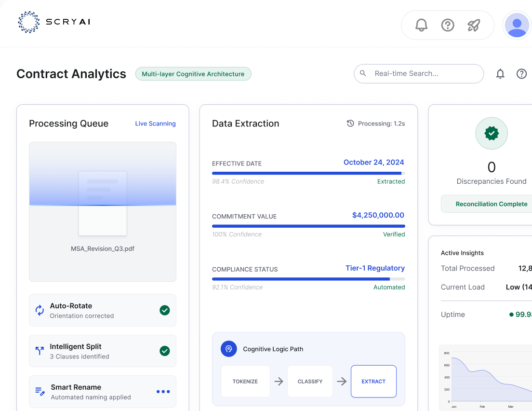Screen dimensions: 532x411
Task: Click the Automated naming applied text
Action: point(91,397)
